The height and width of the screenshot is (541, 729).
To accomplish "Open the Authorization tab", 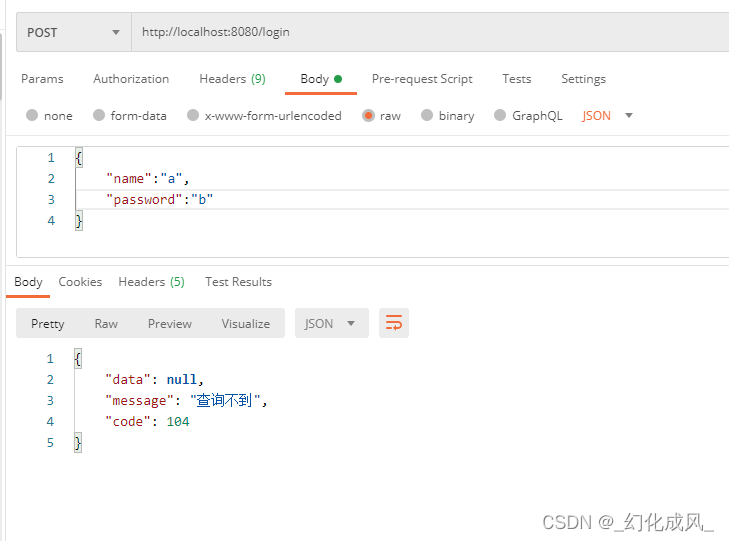I will tap(131, 79).
